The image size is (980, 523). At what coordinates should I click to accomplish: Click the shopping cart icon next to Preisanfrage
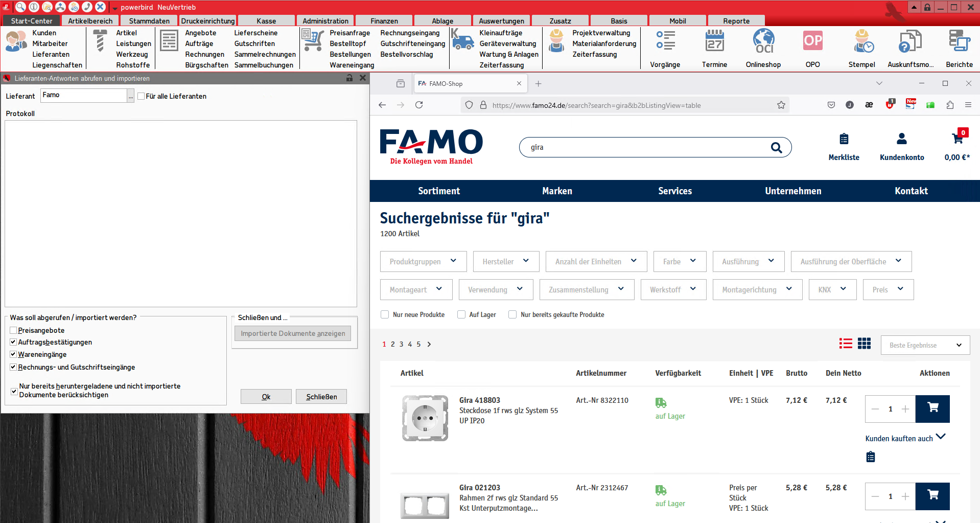(x=313, y=40)
